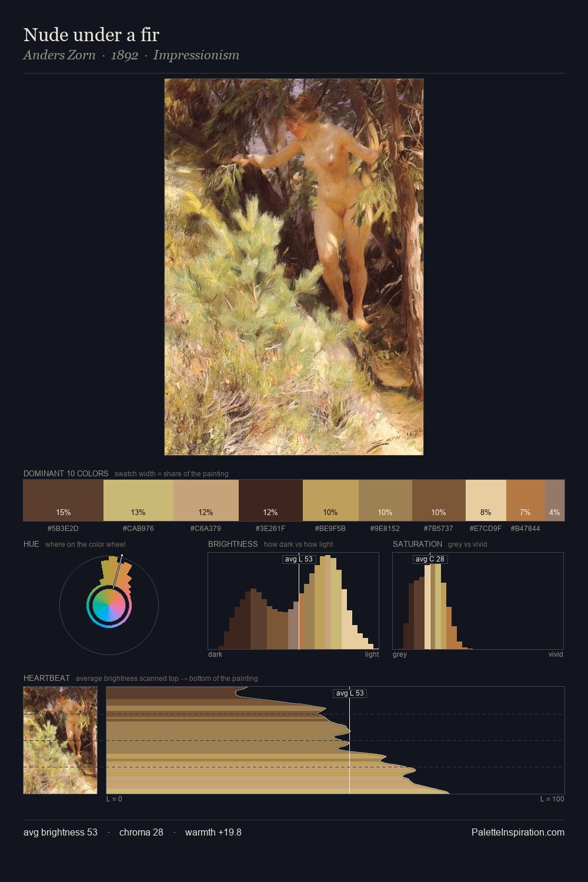Image resolution: width=588 pixels, height=882 pixels.
Task: Click footer text 'avg brightness 53'
Action: (x=61, y=832)
